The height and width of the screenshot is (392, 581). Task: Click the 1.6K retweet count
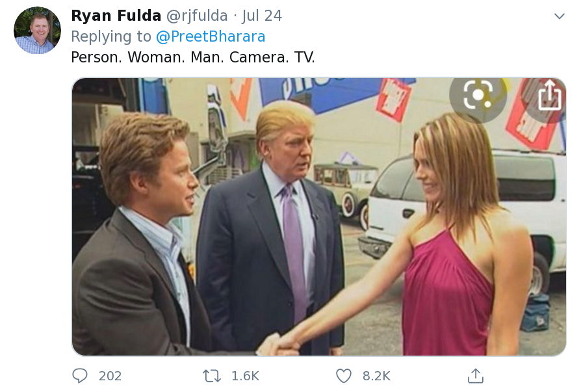(245, 376)
